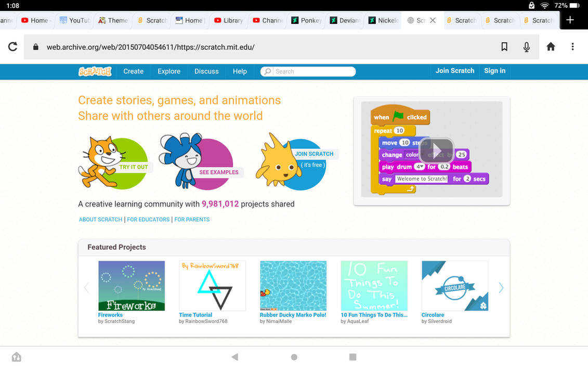Reload the page with the refresh icon
This screenshot has height=368, width=588.
tap(13, 46)
